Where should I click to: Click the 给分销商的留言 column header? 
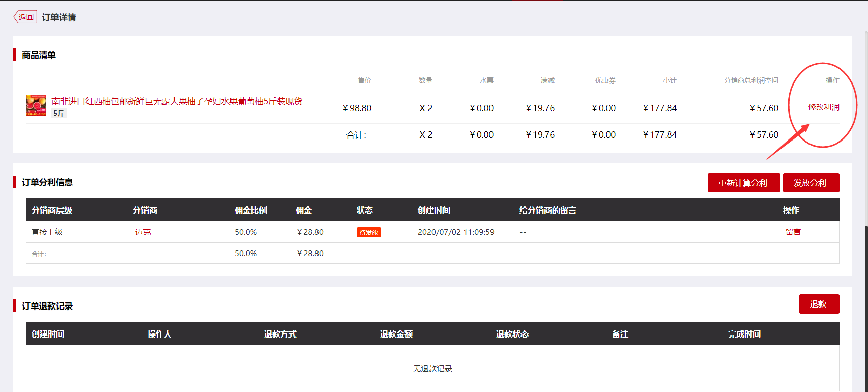(547, 210)
